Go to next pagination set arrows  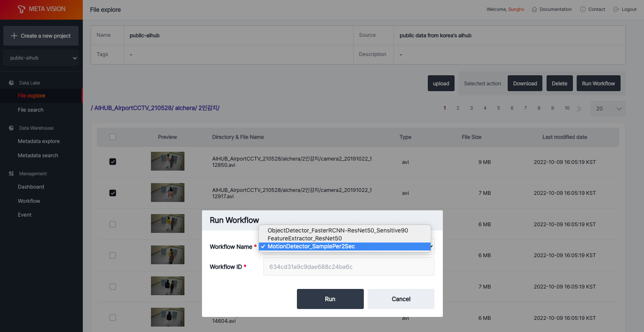click(x=579, y=108)
